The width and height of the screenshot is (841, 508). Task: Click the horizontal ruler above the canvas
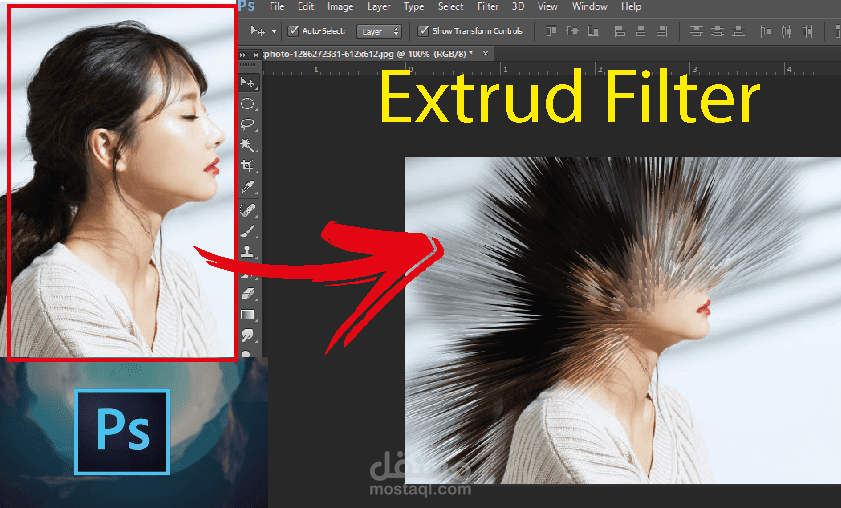551,70
